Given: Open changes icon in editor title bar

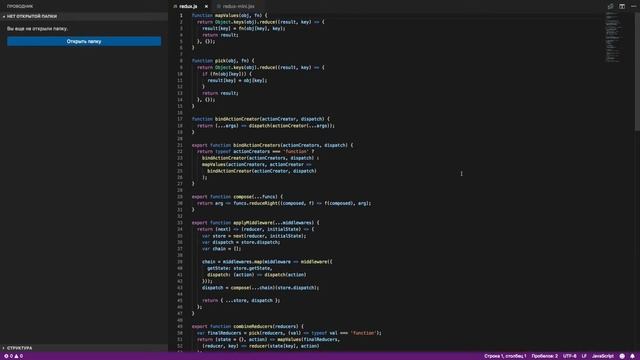Looking at the screenshot, I should click(x=610, y=6).
